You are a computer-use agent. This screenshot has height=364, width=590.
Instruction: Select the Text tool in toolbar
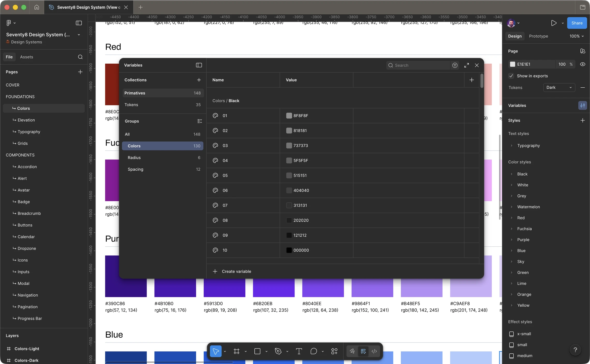(x=299, y=351)
